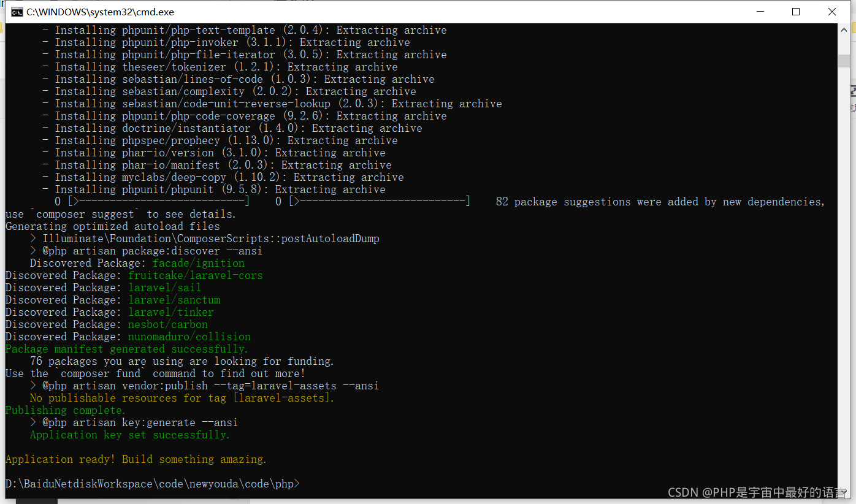Click the fruitcake/laravel-cors line
The width and height of the screenshot is (856, 504).
pos(195,275)
